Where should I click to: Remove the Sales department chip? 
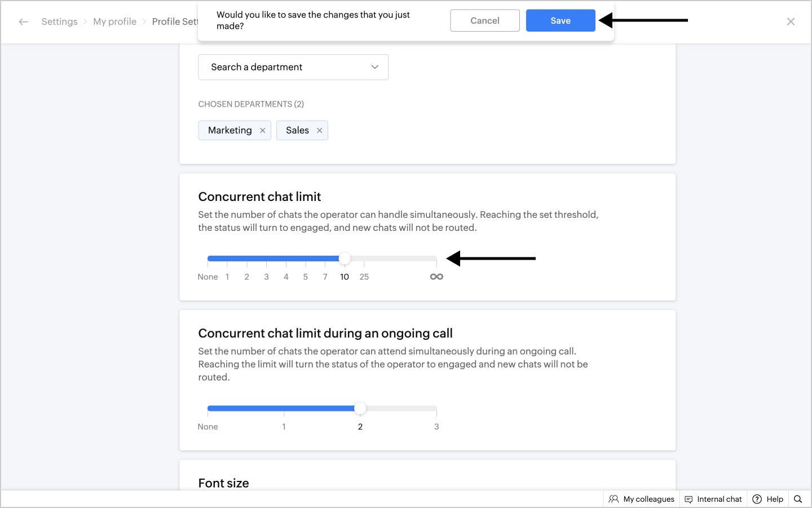coord(320,130)
